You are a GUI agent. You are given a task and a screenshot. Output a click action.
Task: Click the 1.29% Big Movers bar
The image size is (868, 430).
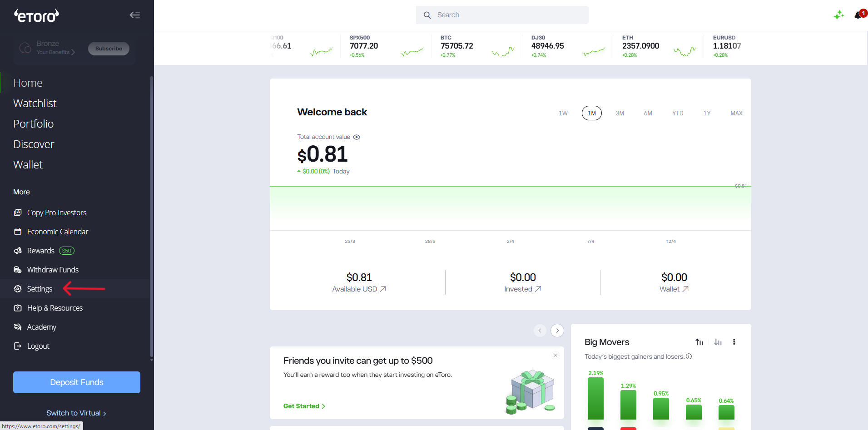[628, 405]
